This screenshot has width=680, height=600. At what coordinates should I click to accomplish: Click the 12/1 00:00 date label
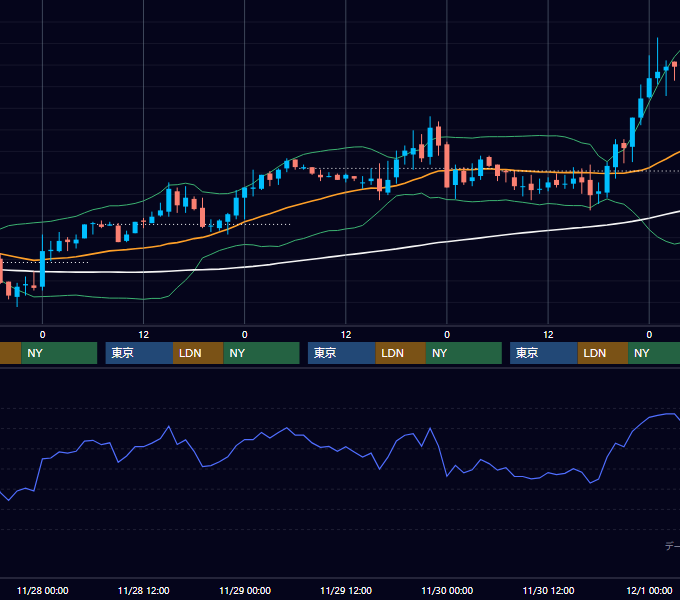coord(649,590)
